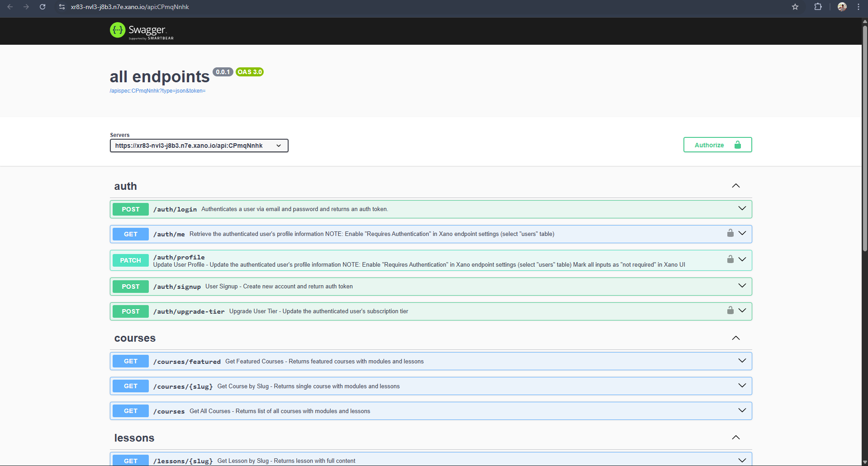868x466 pixels.
Task: Click the lock icon on GET /auth/me
Action: coord(730,233)
